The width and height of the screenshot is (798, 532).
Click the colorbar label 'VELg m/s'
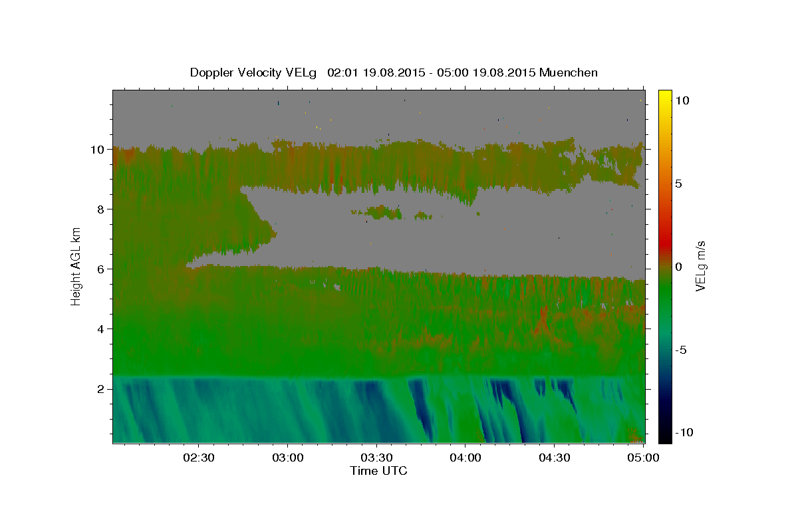701,267
